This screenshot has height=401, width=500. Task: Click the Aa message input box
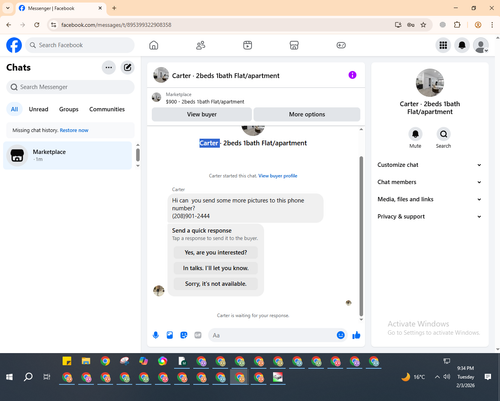click(x=272, y=335)
